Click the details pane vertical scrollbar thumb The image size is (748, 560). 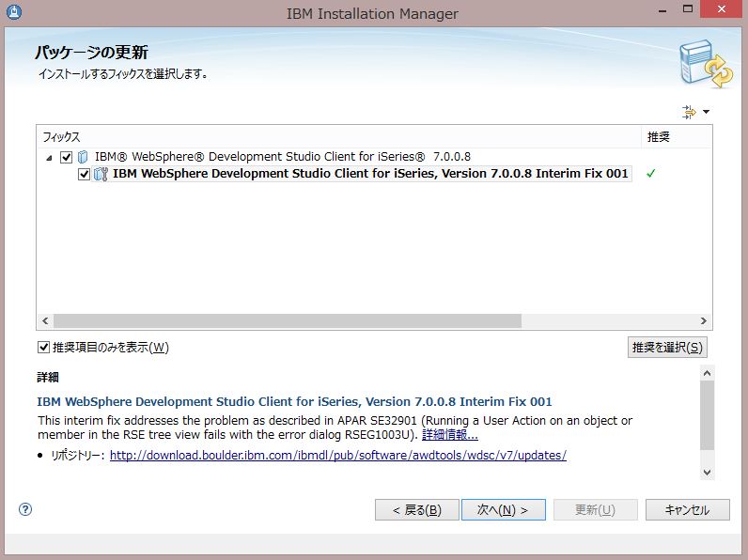click(x=708, y=415)
